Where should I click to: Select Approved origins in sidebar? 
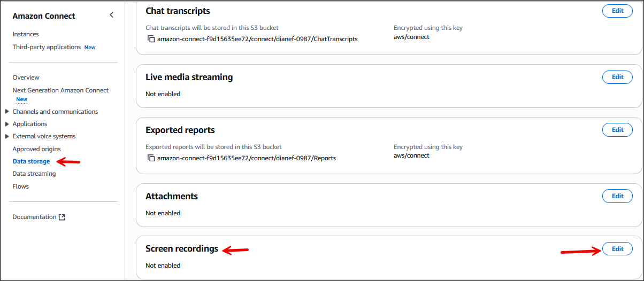tap(36, 149)
